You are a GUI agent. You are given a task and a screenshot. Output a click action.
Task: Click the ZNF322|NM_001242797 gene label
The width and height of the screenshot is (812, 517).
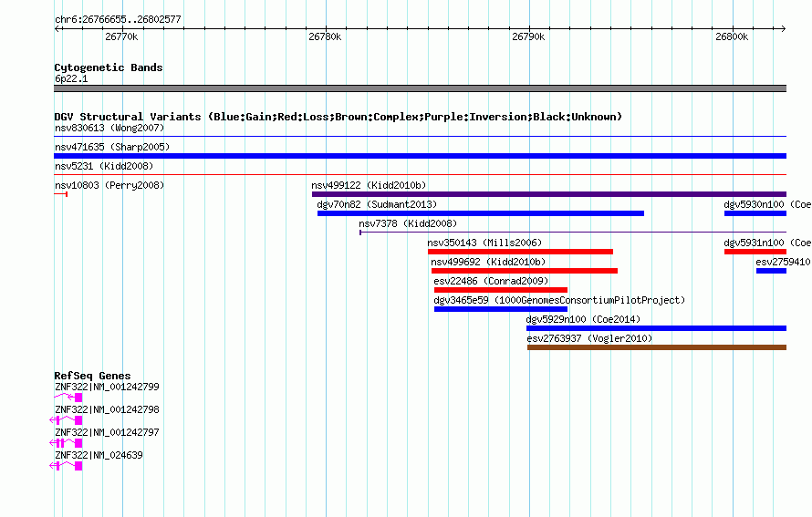click(x=107, y=432)
